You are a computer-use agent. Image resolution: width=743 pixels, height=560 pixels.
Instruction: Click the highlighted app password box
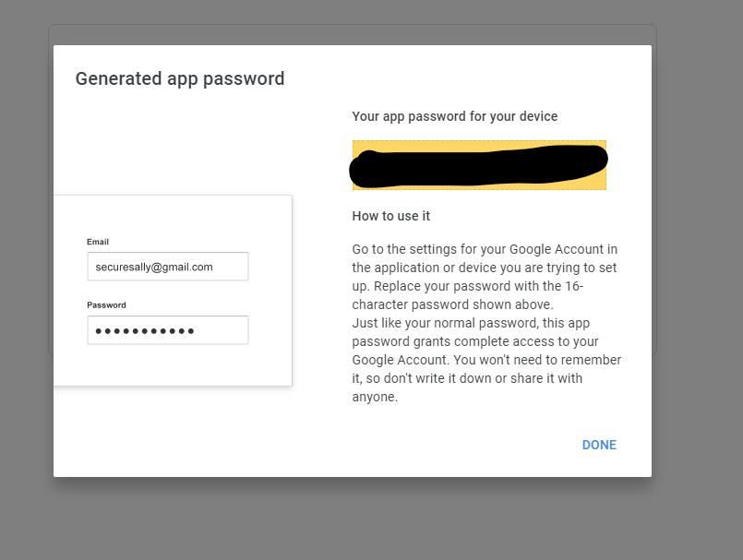(478, 165)
